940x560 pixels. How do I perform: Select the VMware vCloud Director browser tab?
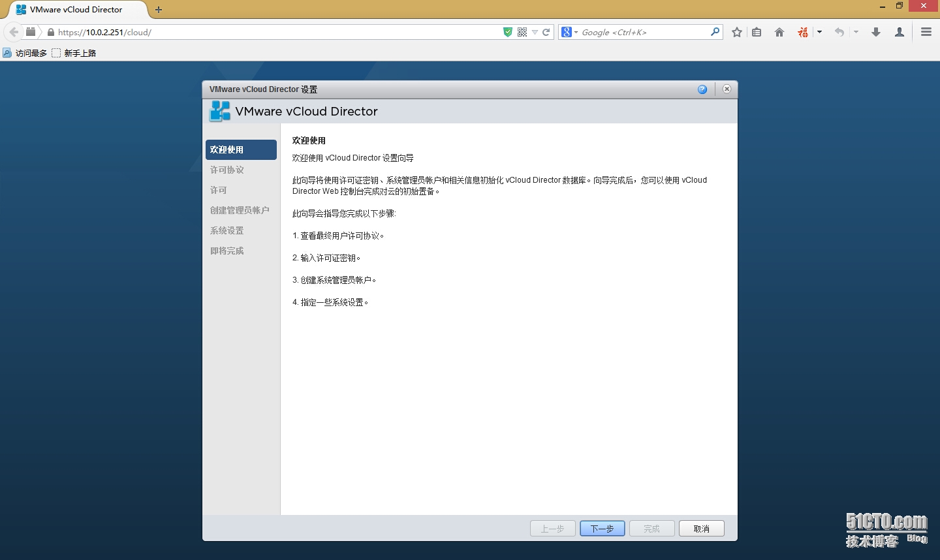(x=77, y=10)
